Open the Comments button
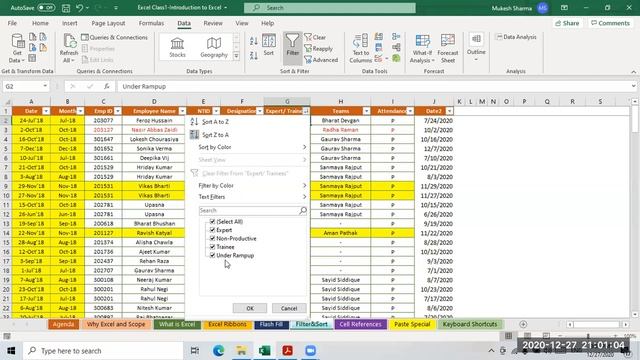Image resolution: width=640 pixels, height=360 pixels. click(x=611, y=23)
